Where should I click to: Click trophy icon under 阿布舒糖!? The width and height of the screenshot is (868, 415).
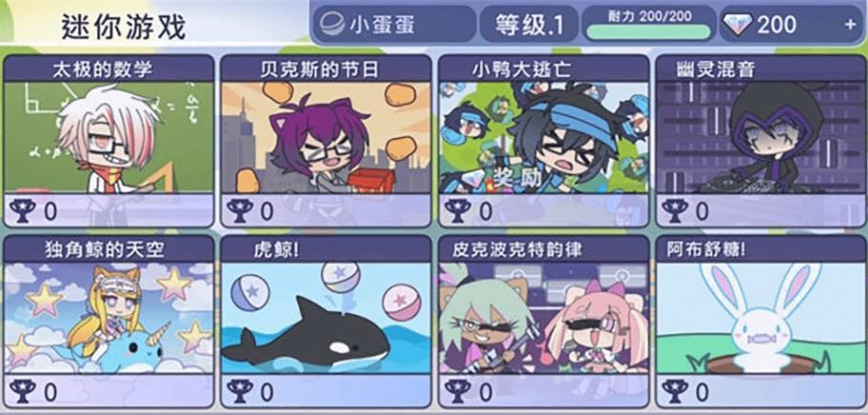click(x=675, y=391)
